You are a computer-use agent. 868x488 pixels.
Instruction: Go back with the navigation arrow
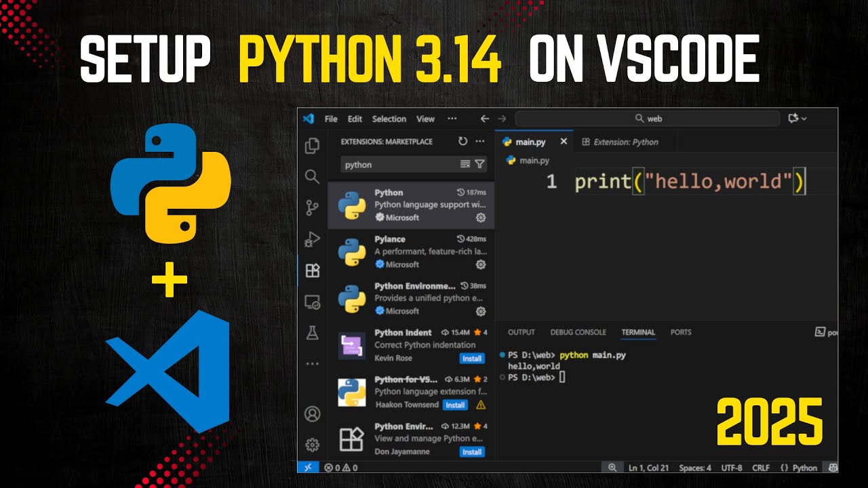tap(485, 119)
